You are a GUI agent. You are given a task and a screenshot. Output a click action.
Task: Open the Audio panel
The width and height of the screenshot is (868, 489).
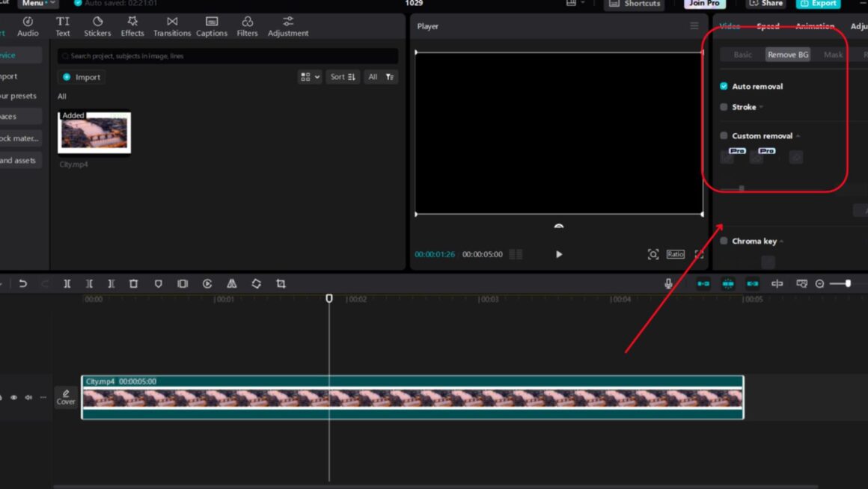pyautogui.click(x=28, y=26)
